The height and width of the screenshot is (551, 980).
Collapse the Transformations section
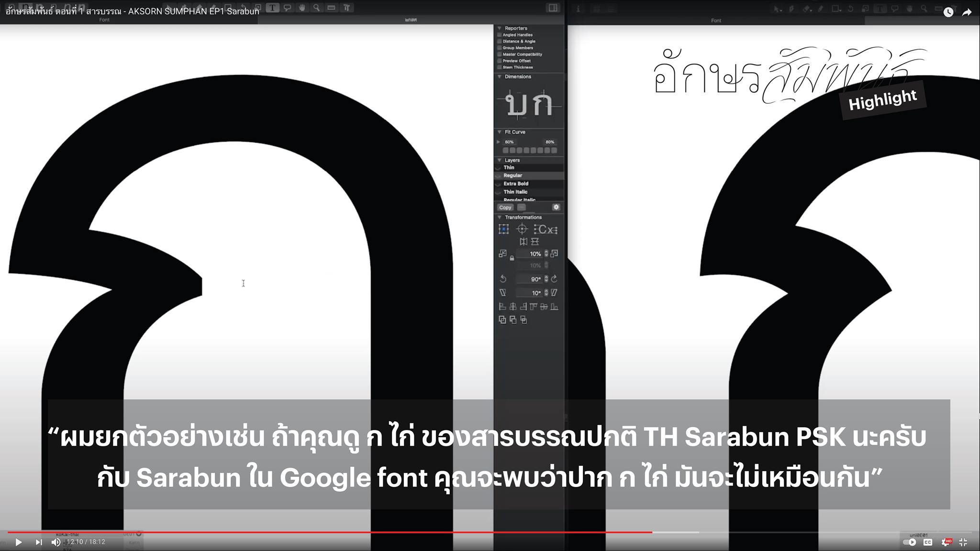pos(500,217)
